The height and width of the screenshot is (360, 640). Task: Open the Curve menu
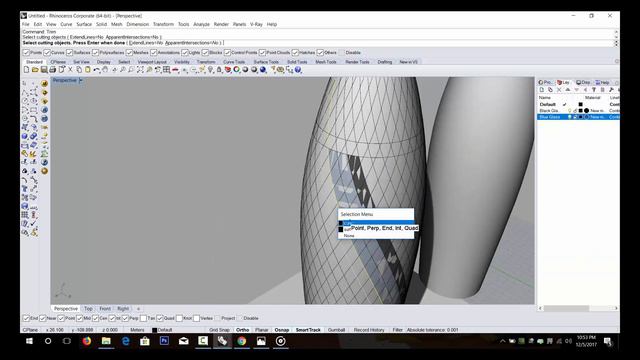click(x=66, y=24)
